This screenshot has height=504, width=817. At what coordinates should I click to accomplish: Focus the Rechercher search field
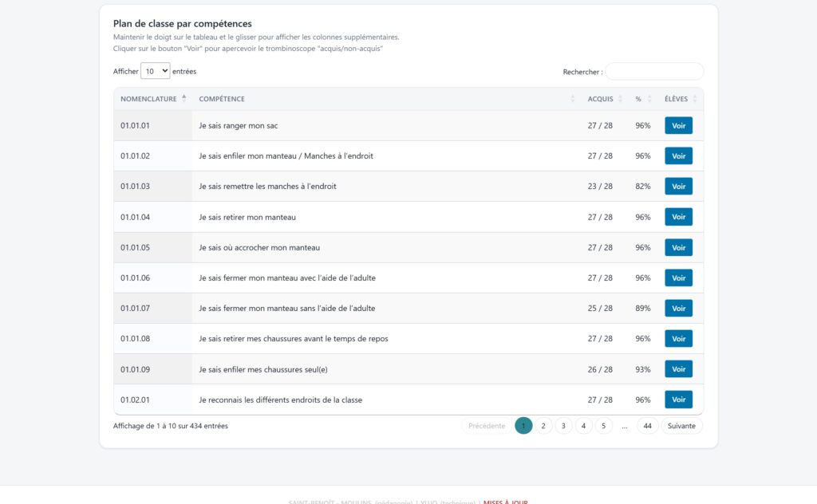654,71
